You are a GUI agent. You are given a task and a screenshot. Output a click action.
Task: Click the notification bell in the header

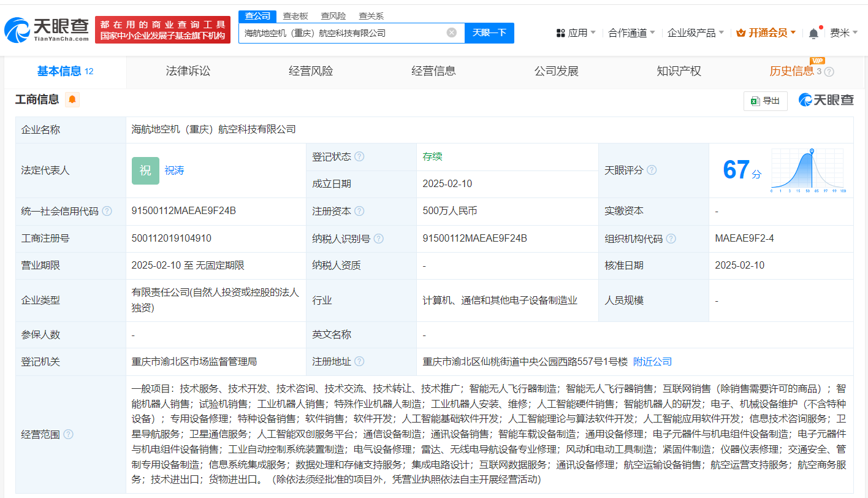point(813,33)
